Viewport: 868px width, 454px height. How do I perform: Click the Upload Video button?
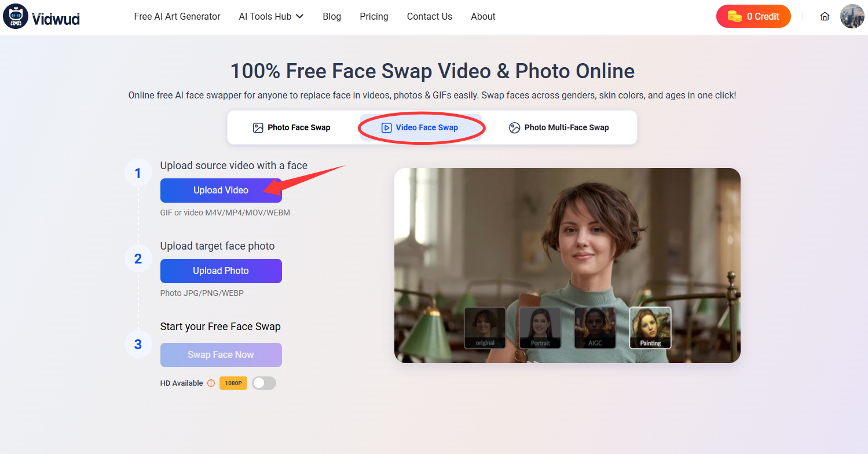click(221, 190)
